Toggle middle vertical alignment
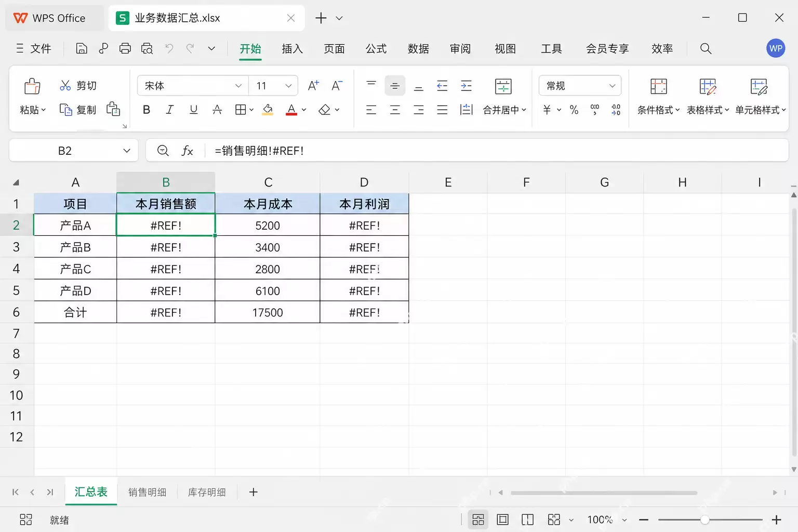The height and width of the screenshot is (532, 798). 395,85
